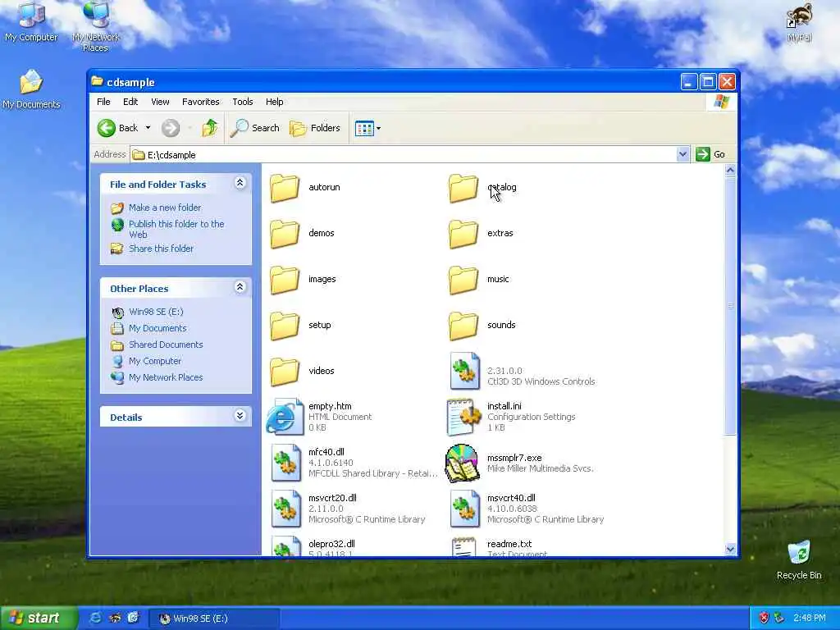Click Share this folder link

click(x=162, y=249)
